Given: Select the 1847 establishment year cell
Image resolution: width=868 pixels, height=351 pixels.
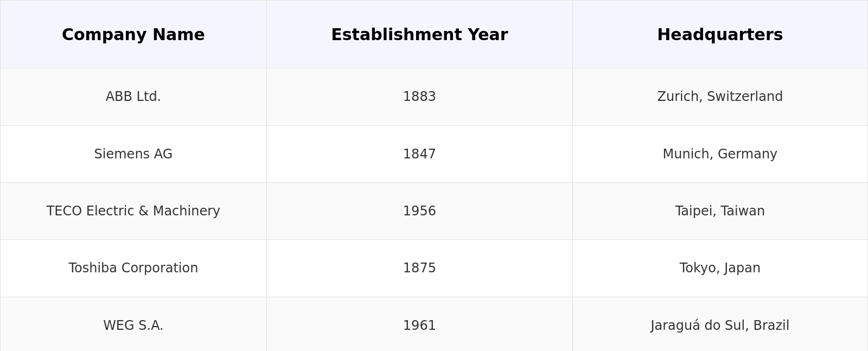Looking at the screenshot, I should 419,154.
